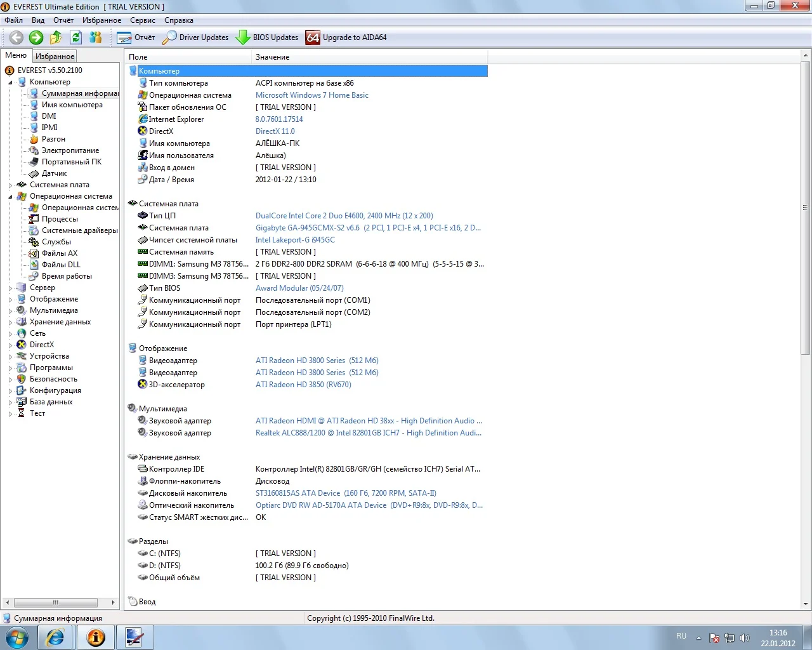Click the DMI icon in the tree
Screen dimensions: 812x650
(34, 116)
